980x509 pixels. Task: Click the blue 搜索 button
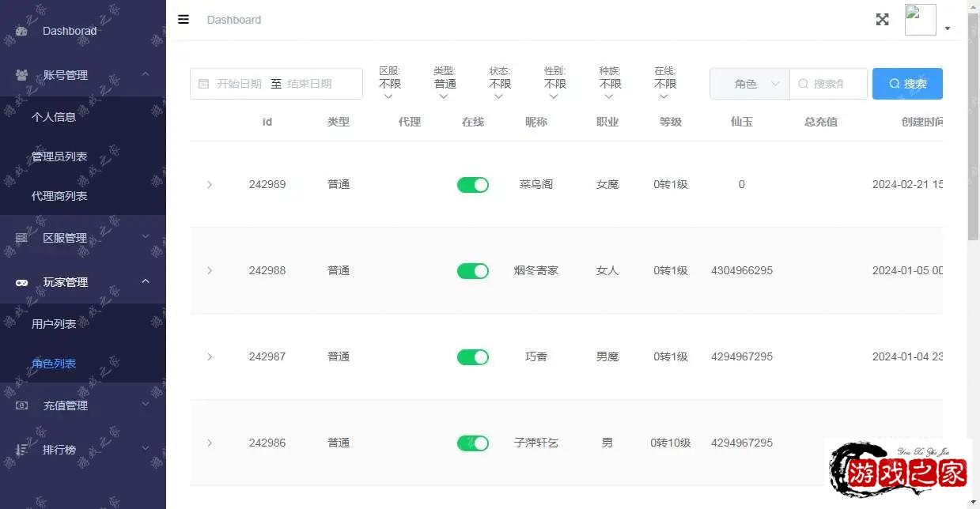tap(906, 84)
